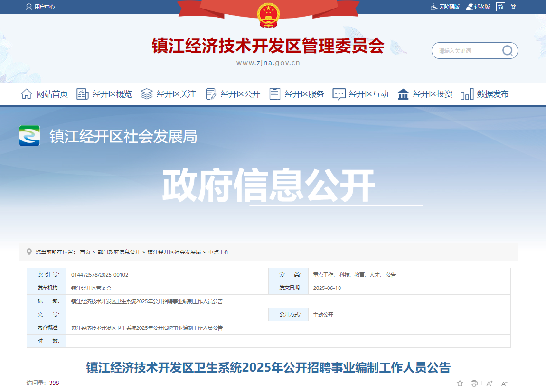Click the location pin icon in breadcrumb
The width and height of the screenshot is (546, 392).
click(29, 252)
